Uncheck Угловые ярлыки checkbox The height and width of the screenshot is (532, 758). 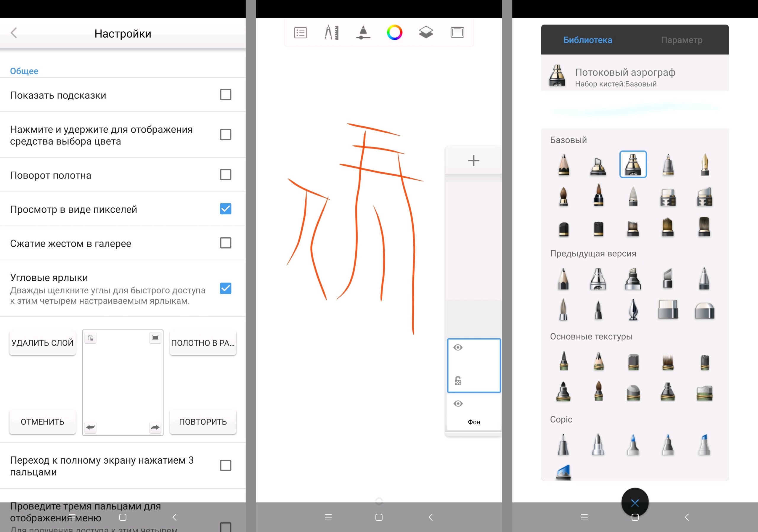coord(226,288)
